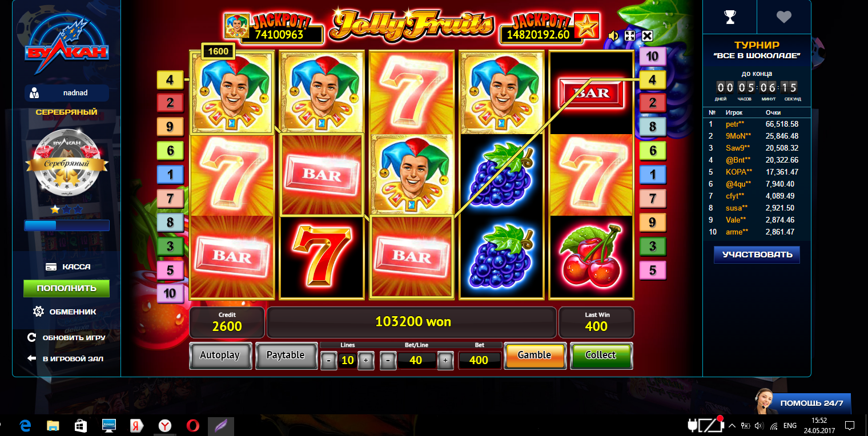Click the Пополнить deposit button
Screen dimensions: 868x436
66,288
